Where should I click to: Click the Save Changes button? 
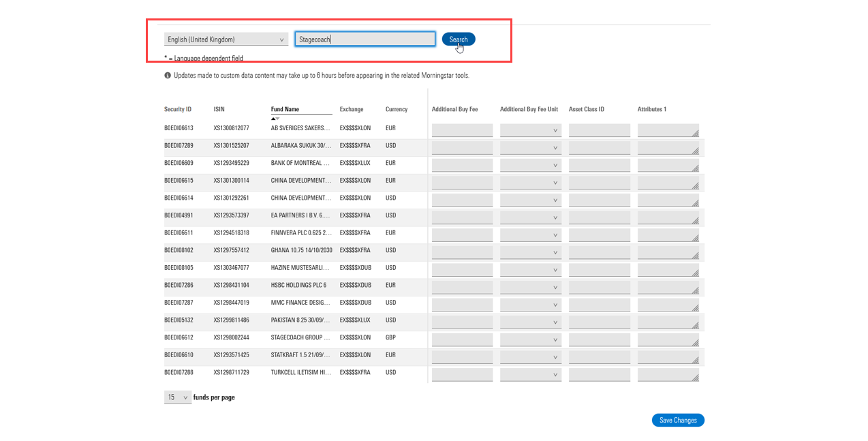[678, 421]
